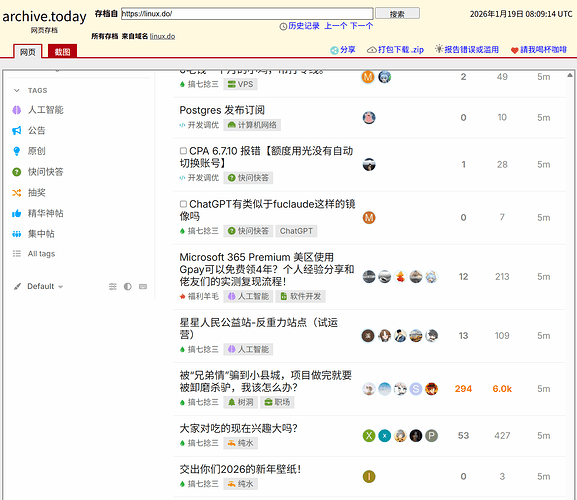577x500 pixels.
Task: Click the 人工智能 brain icon in sidebar
Action: point(17,110)
